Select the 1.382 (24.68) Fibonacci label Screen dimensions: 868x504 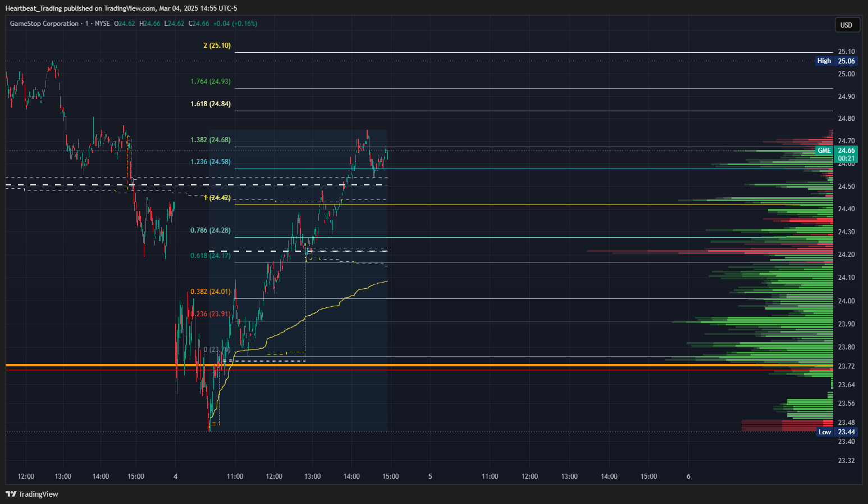(x=211, y=140)
